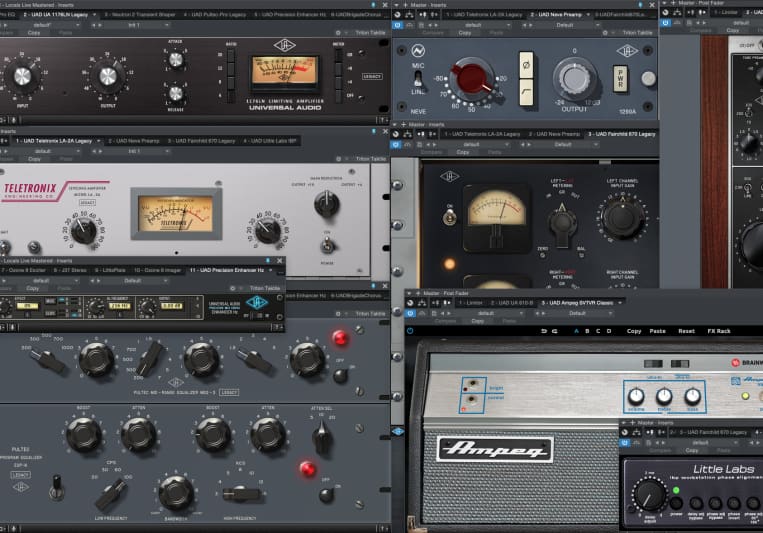This screenshot has height=533, width=763.
Task: Click the blue power icon in the Little Labs window header
Action: tap(624, 442)
